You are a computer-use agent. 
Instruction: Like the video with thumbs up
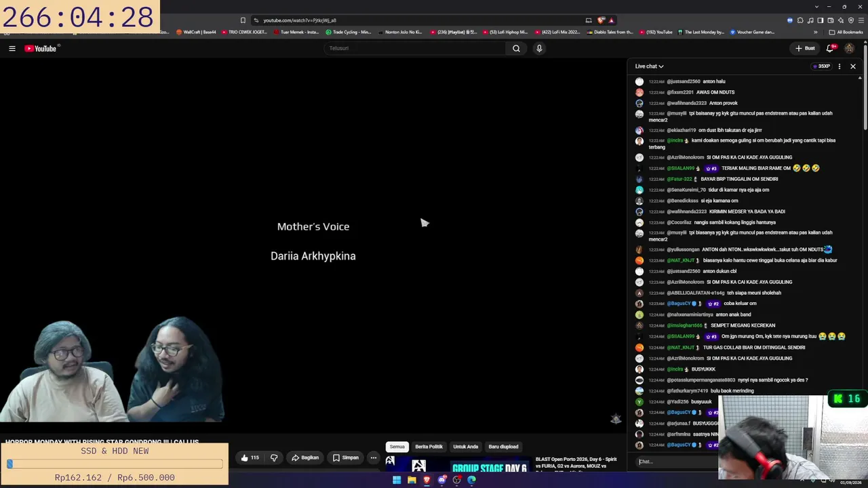point(250,457)
